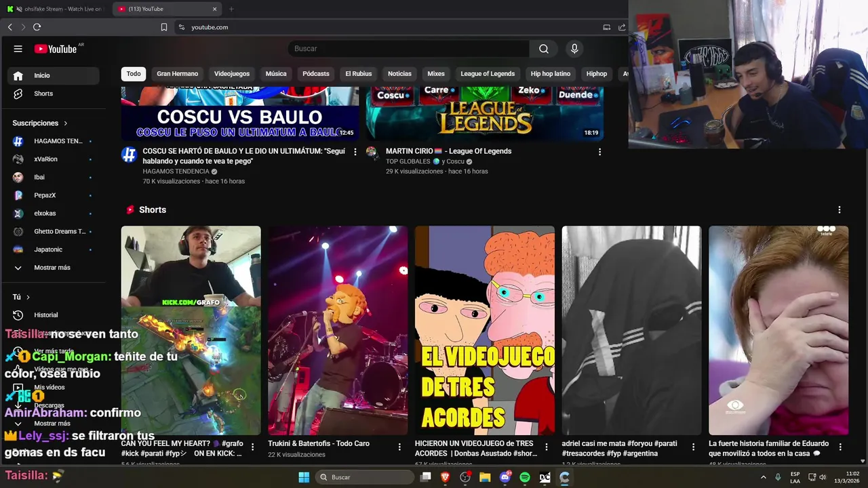Open options for MARTIN CIRIO video
The width and height of the screenshot is (868, 488).
pyautogui.click(x=599, y=152)
